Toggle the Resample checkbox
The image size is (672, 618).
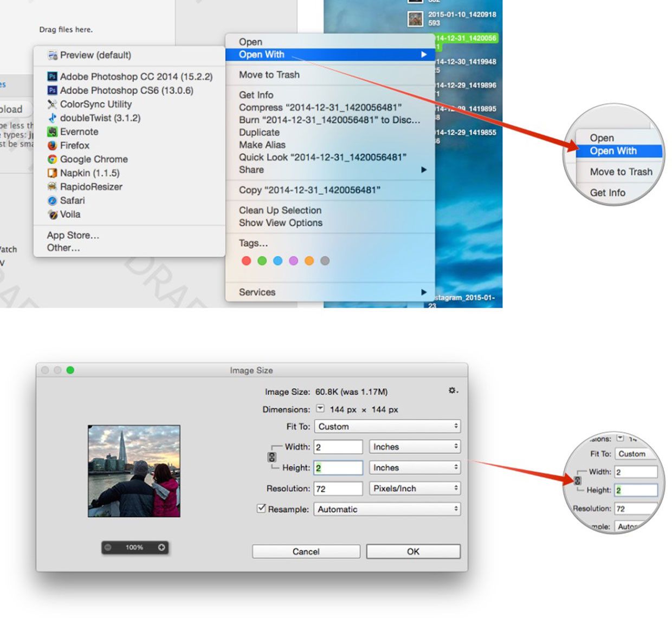[262, 509]
